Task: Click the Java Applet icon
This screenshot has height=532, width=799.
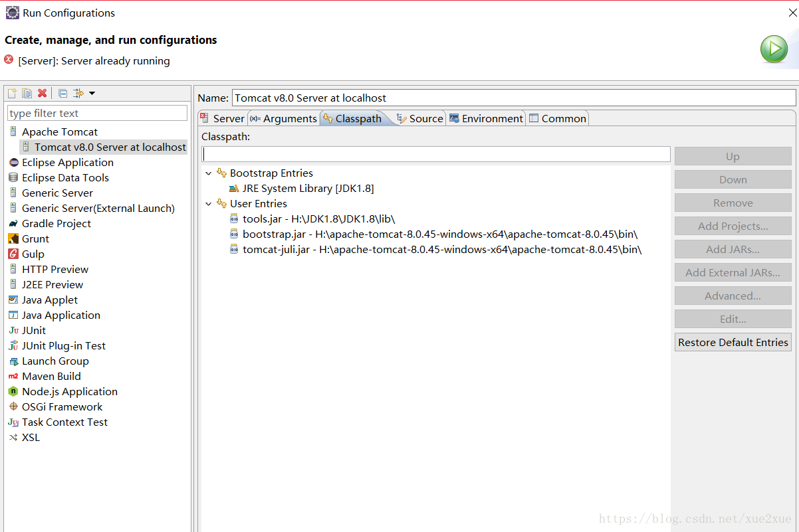Action: pyautogui.click(x=14, y=300)
